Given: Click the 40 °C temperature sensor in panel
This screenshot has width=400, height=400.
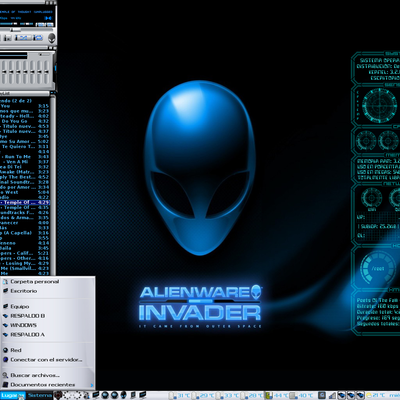Looking at the screenshot, I should point(301,396).
